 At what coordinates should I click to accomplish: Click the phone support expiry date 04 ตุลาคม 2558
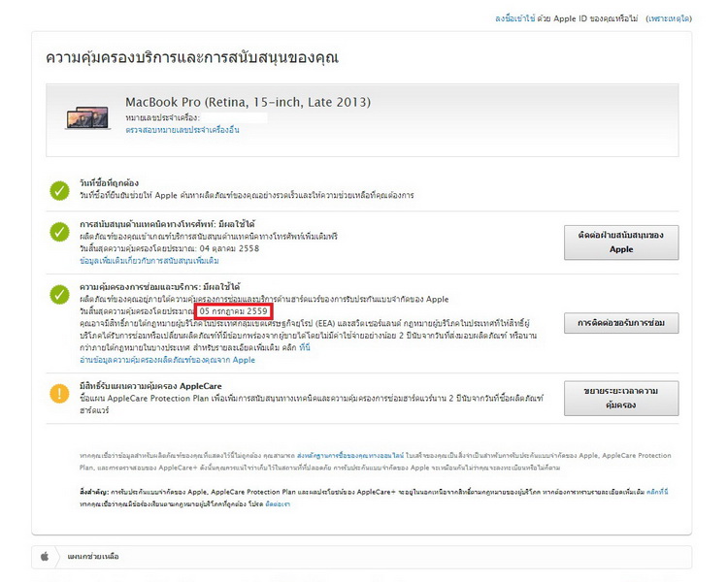coord(229,248)
